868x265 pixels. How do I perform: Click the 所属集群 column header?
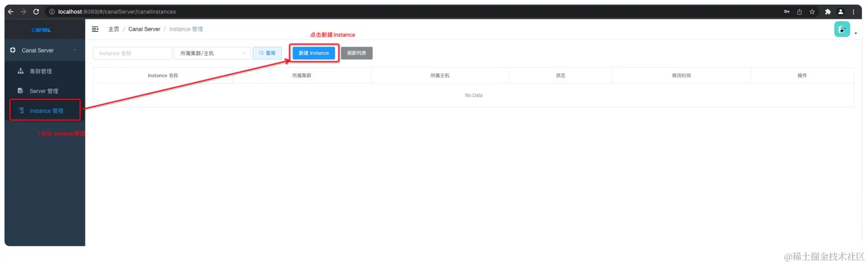(301, 75)
